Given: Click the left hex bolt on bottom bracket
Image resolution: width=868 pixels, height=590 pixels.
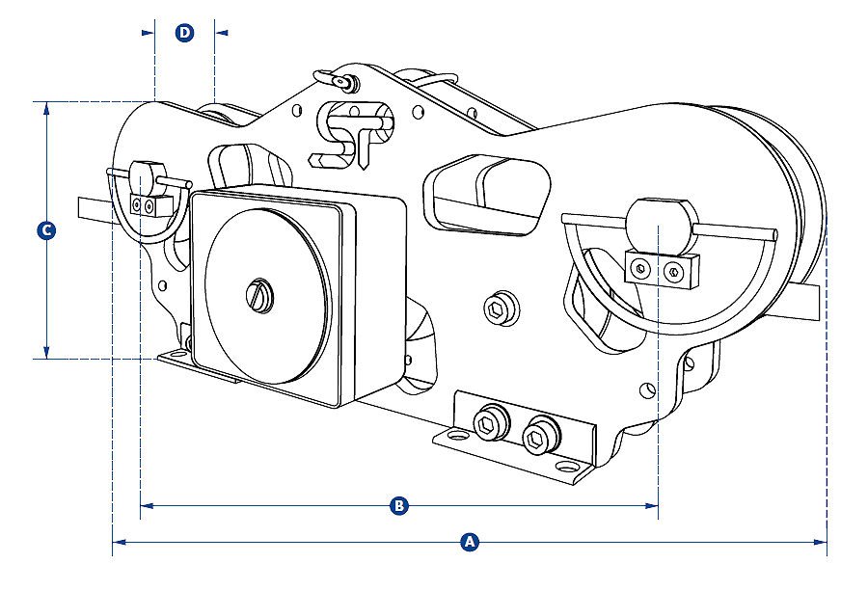Looking at the screenshot, I should pyautogui.click(x=490, y=421).
